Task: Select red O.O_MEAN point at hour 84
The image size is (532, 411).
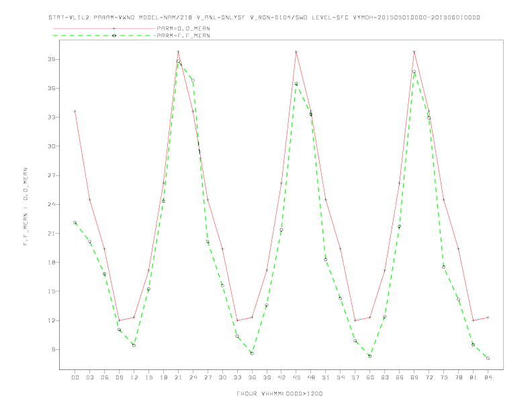Action: coord(488,318)
